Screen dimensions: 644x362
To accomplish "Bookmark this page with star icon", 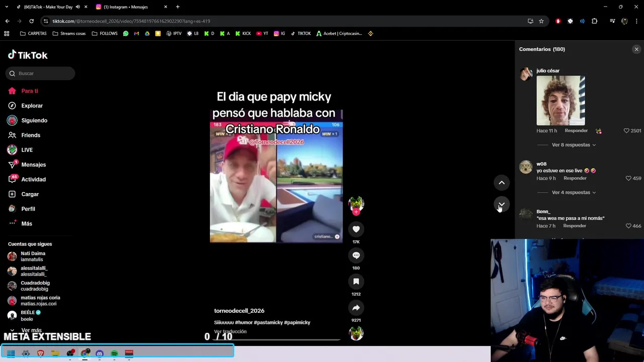I will tap(541, 21).
